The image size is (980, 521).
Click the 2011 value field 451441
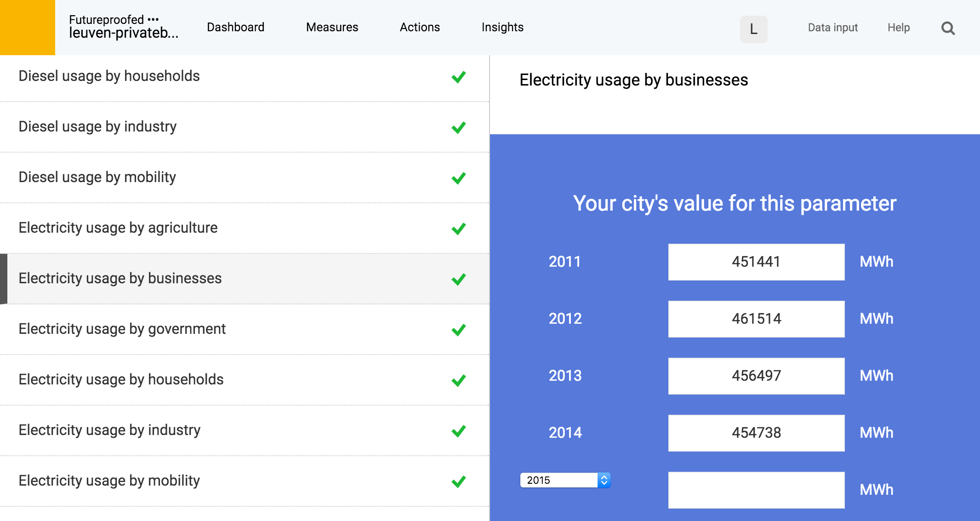click(756, 262)
